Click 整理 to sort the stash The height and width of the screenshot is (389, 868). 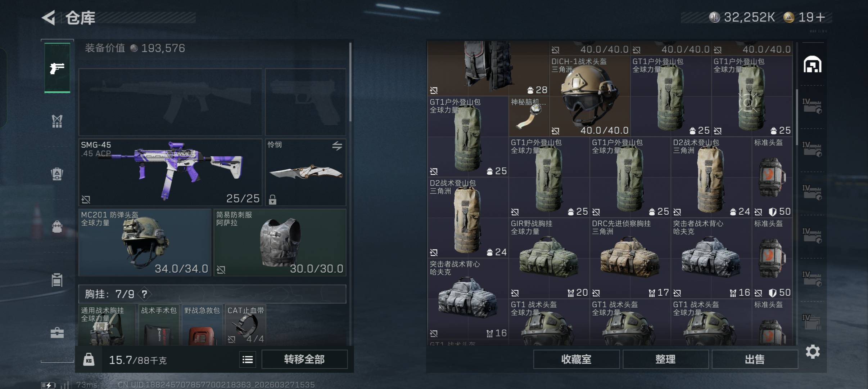click(x=665, y=359)
